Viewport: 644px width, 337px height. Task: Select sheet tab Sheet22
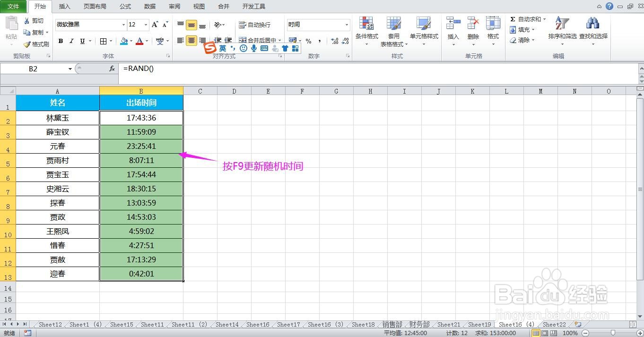pos(554,324)
